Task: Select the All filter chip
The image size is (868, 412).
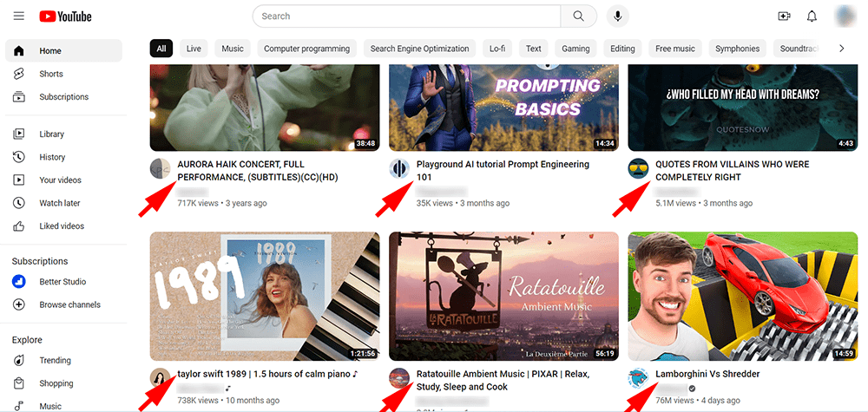Action: tap(161, 49)
